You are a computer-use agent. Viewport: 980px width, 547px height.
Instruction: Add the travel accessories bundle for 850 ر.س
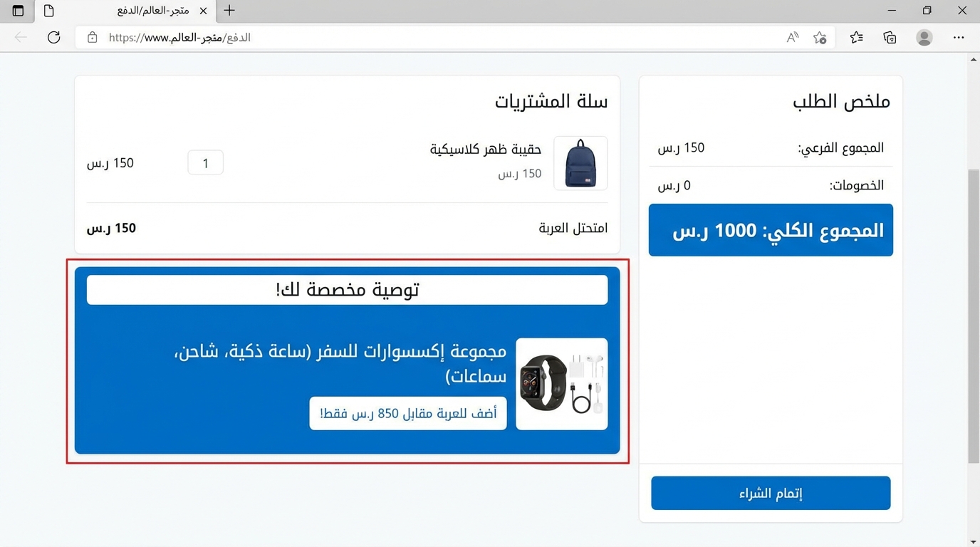point(407,413)
